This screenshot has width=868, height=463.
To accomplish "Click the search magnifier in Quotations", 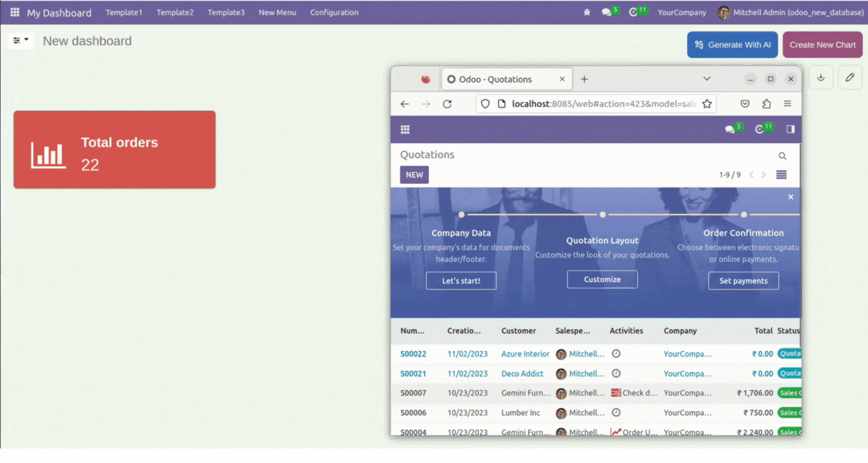I will click(782, 156).
